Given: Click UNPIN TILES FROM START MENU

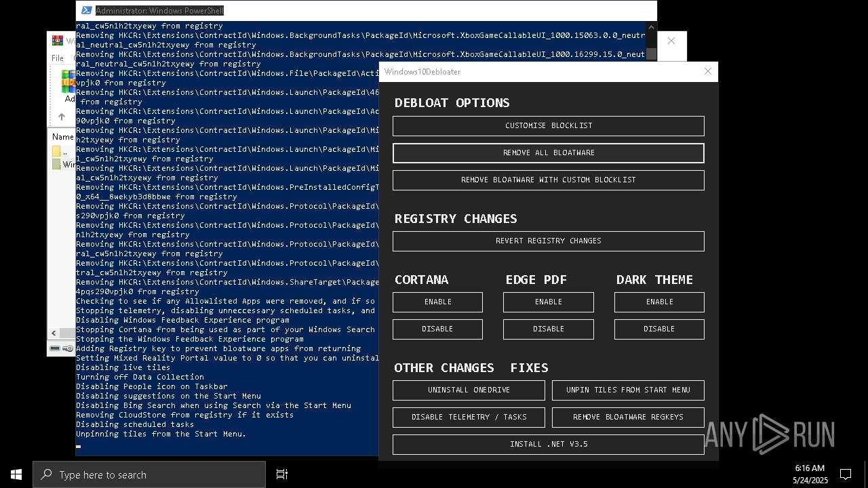Looking at the screenshot, I should [628, 390].
